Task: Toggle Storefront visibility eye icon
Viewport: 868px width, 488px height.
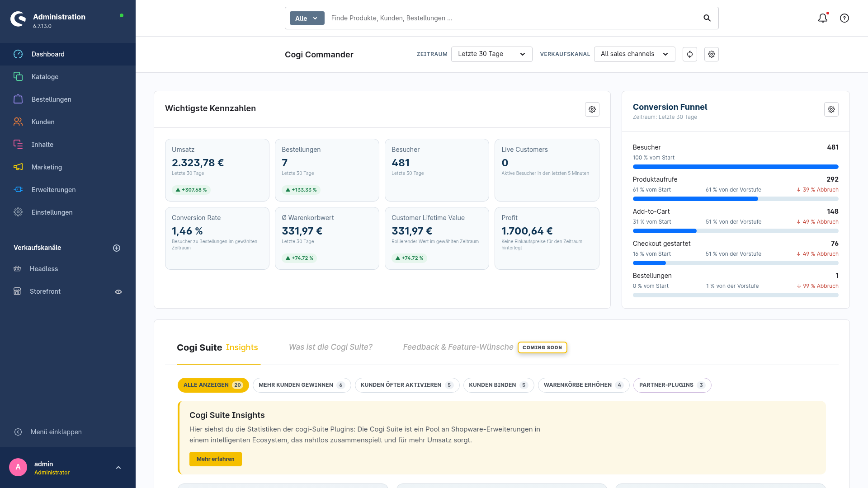Action: point(118,292)
